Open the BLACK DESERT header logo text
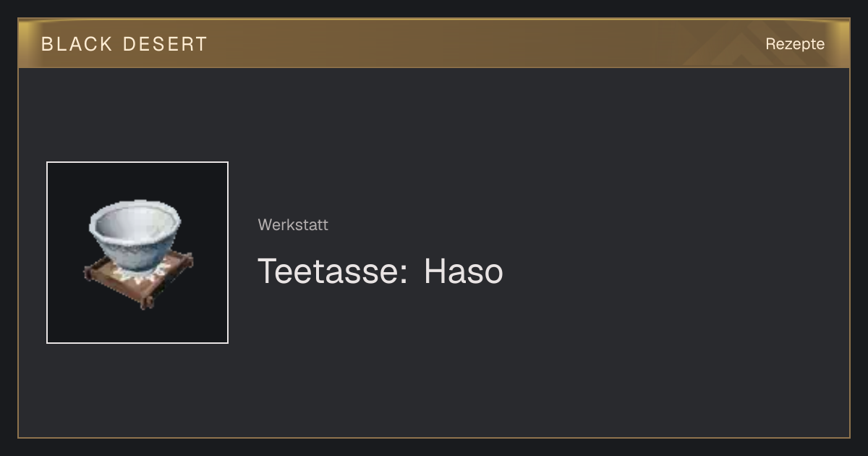 click(x=124, y=44)
